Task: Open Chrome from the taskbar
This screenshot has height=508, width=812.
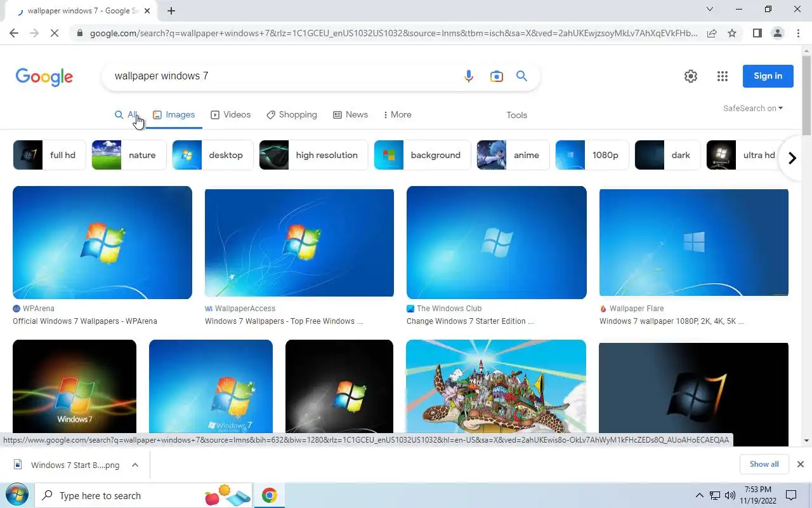Action: (270, 495)
